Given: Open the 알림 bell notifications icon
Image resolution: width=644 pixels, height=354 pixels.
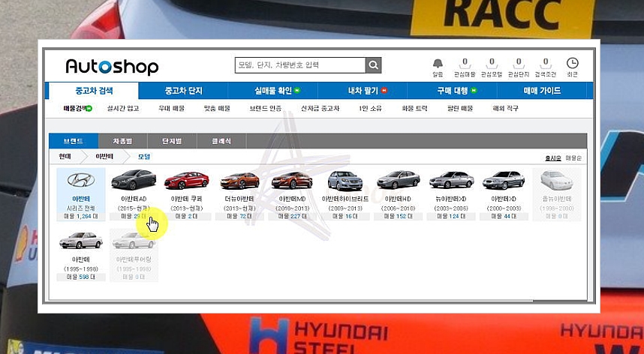Looking at the screenshot, I should click(x=438, y=67).
